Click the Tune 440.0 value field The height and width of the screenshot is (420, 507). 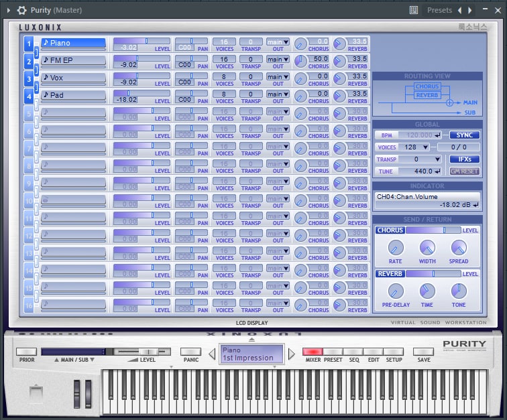[420, 171]
